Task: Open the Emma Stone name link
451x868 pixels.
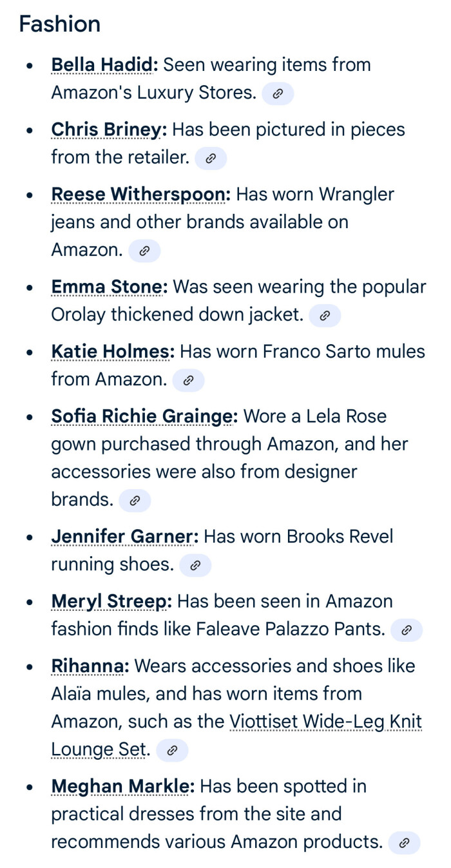Action: (108, 287)
